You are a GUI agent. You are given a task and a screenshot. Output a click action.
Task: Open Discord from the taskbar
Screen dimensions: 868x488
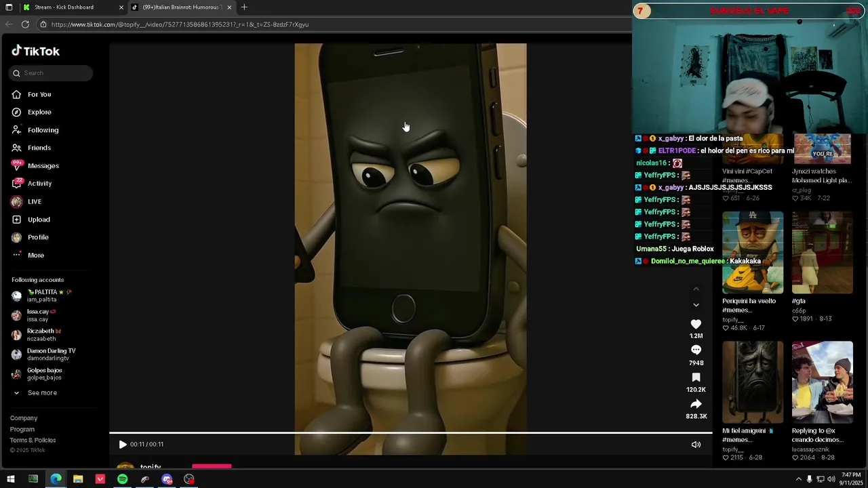(x=167, y=479)
